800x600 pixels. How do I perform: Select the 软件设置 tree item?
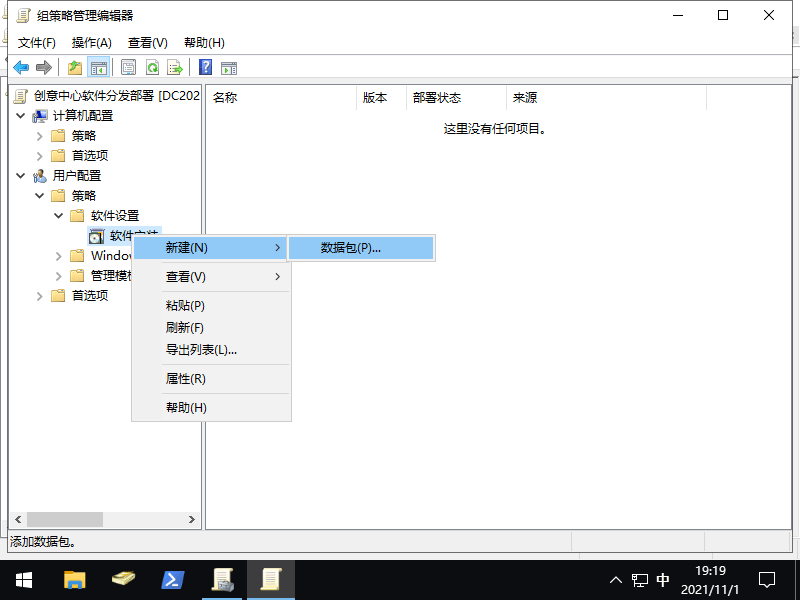(115, 216)
